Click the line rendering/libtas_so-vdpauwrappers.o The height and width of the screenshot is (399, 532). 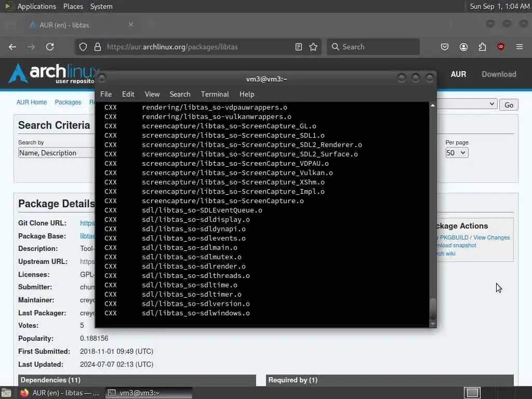(215, 107)
